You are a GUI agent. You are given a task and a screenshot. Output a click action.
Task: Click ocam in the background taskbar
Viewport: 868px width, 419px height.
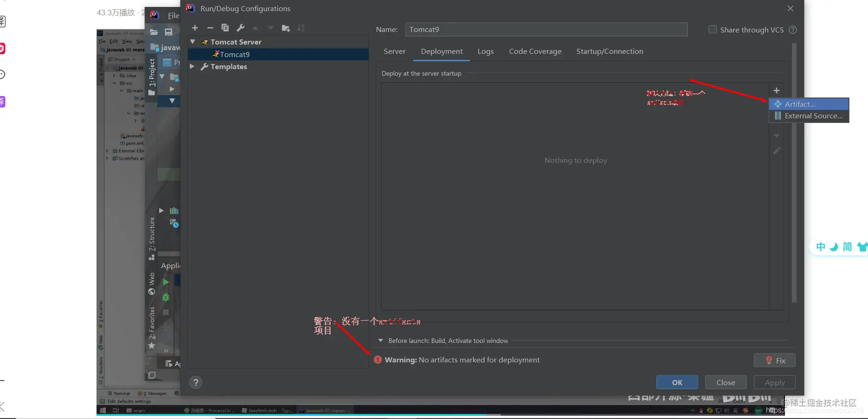(x=136, y=410)
